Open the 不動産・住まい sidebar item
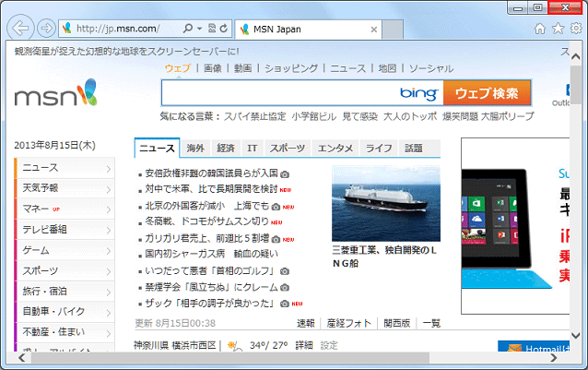This screenshot has height=370, width=588. click(x=65, y=332)
